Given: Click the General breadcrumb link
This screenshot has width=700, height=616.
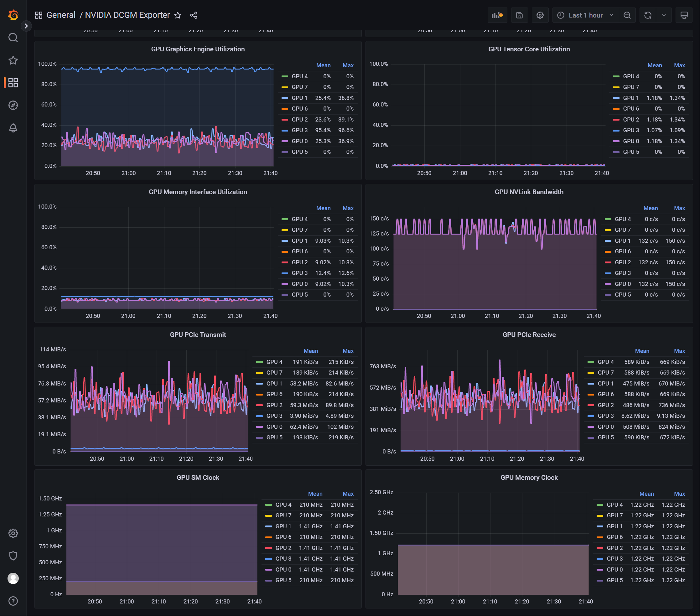Looking at the screenshot, I should [61, 15].
